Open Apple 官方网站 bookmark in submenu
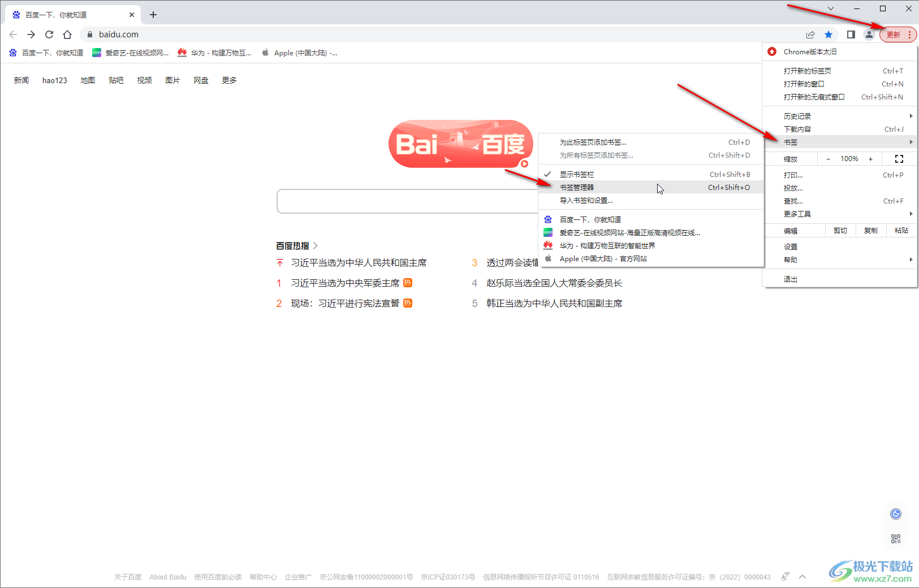 pyautogui.click(x=651, y=258)
